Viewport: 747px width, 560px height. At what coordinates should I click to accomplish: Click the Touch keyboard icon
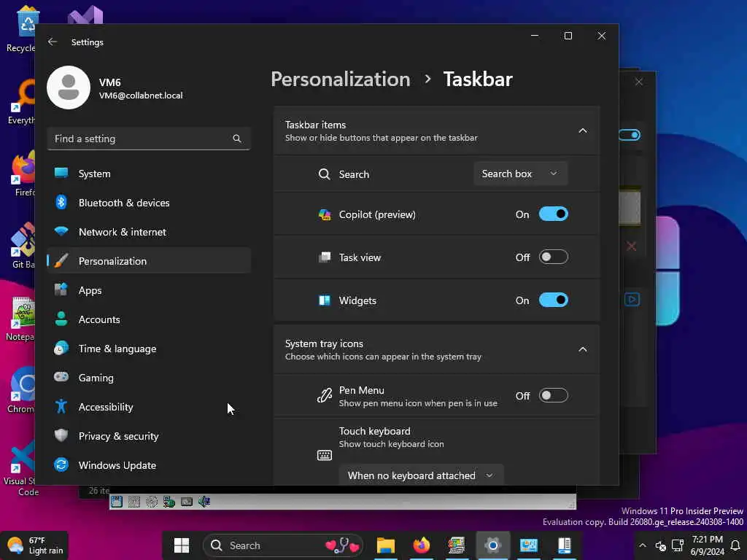[325, 456]
